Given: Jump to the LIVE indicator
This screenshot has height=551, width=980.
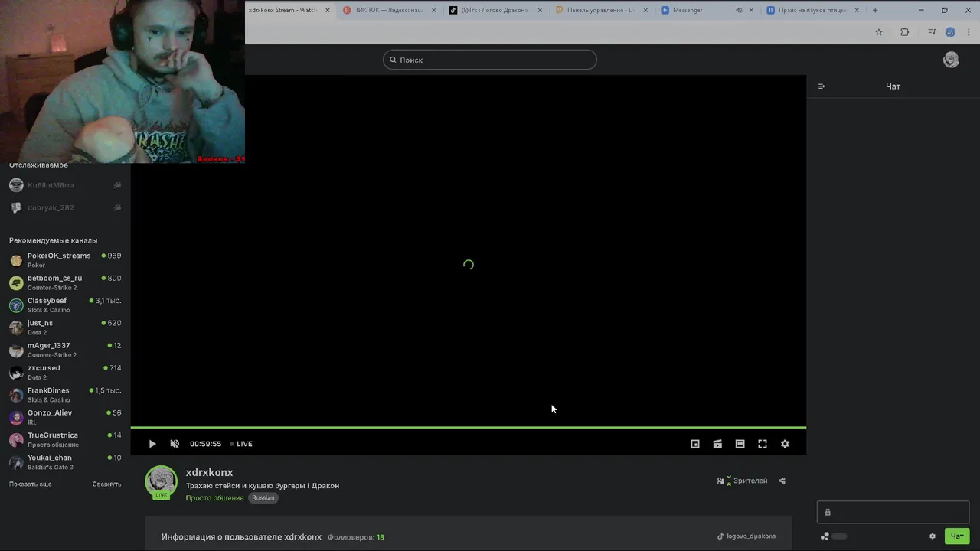Looking at the screenshot, I should coord(241,444).
